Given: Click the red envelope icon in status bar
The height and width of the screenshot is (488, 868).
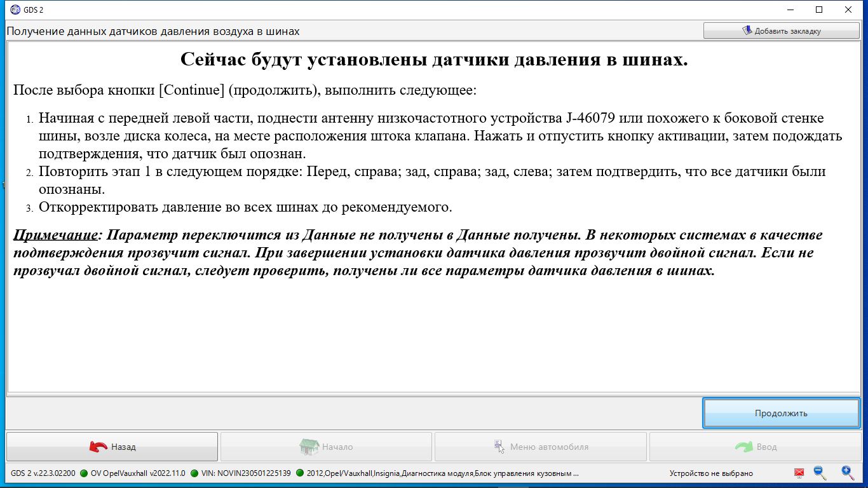Looking at the screenshot, I should point(799,473).
